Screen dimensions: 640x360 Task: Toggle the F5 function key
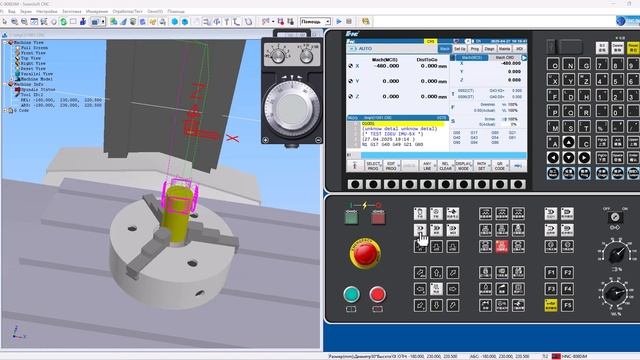pyautogui.click(x=567, y=305)
